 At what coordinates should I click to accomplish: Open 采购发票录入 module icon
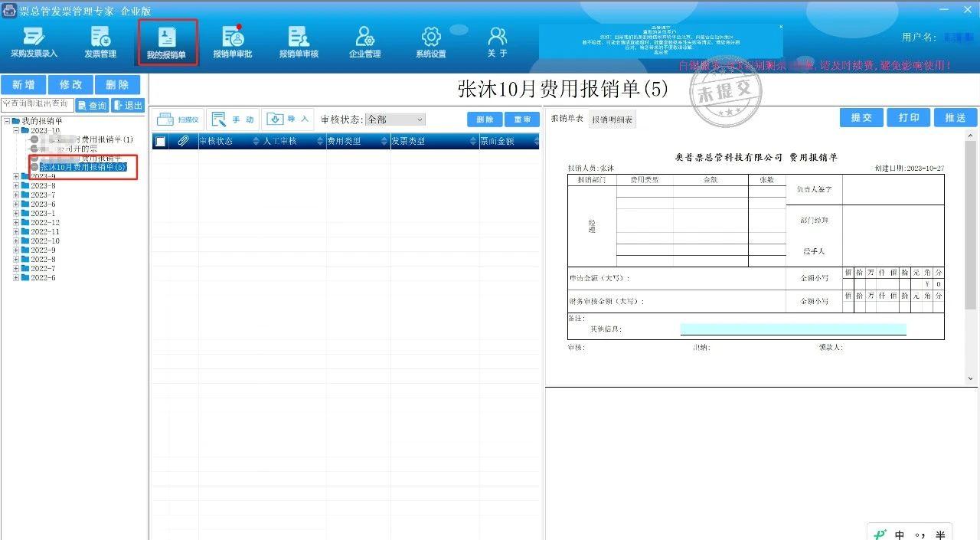click(x=34, y=43)
